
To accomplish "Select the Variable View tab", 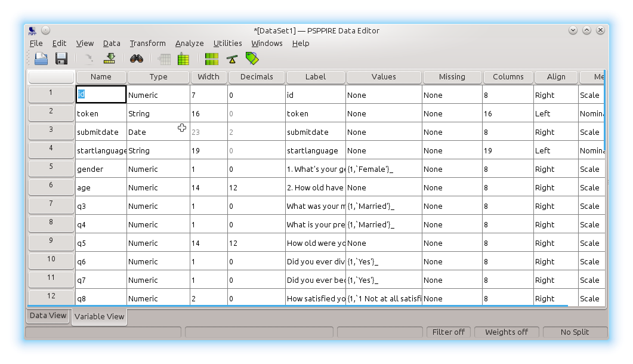I will point(99,316).
